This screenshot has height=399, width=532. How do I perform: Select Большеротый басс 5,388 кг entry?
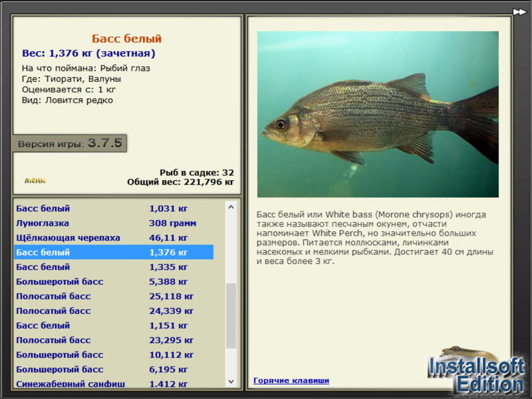click(x=114, y=281)
